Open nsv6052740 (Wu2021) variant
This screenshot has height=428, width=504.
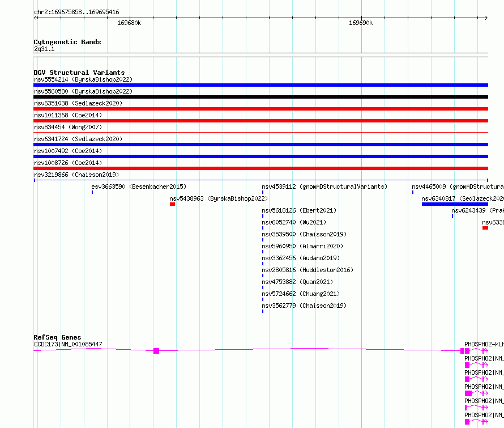coord(294,222)
